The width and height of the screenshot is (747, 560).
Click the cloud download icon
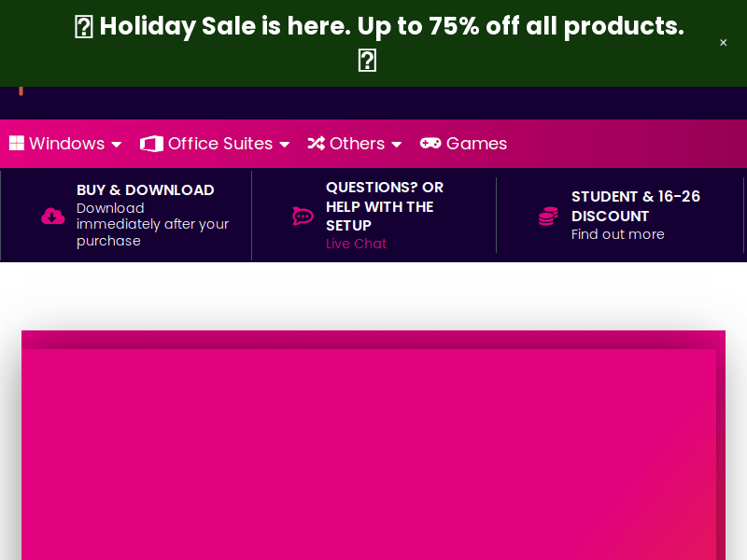53,217
